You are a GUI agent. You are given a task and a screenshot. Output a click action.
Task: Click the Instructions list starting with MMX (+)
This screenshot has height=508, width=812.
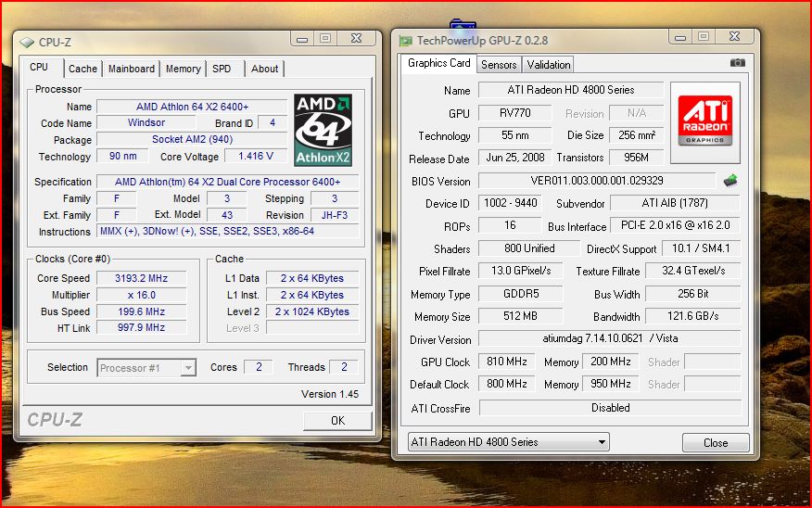[227, 231]
